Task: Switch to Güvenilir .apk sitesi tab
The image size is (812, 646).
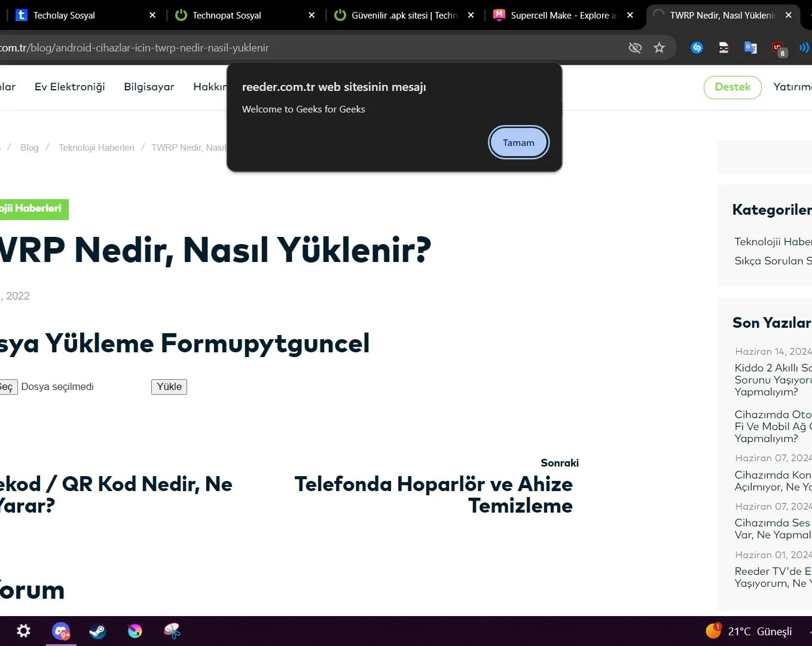Action: 404,15
